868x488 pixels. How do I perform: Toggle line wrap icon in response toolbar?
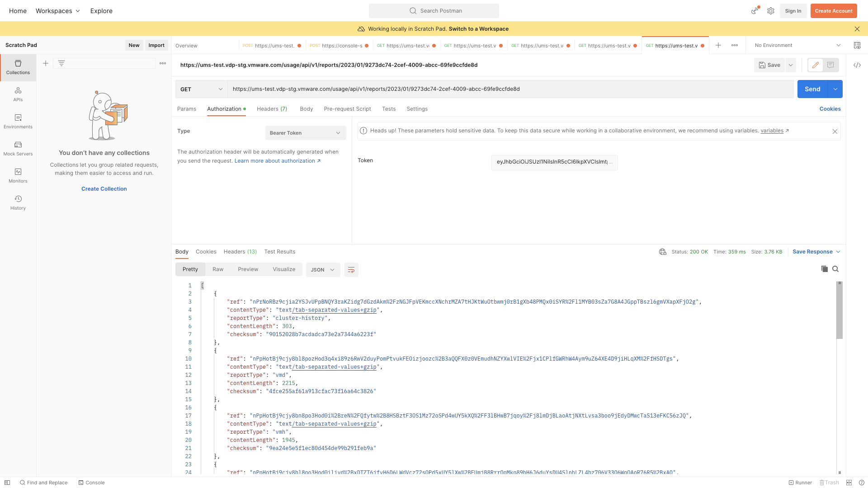pyautogui.click(x=351, y=270)
